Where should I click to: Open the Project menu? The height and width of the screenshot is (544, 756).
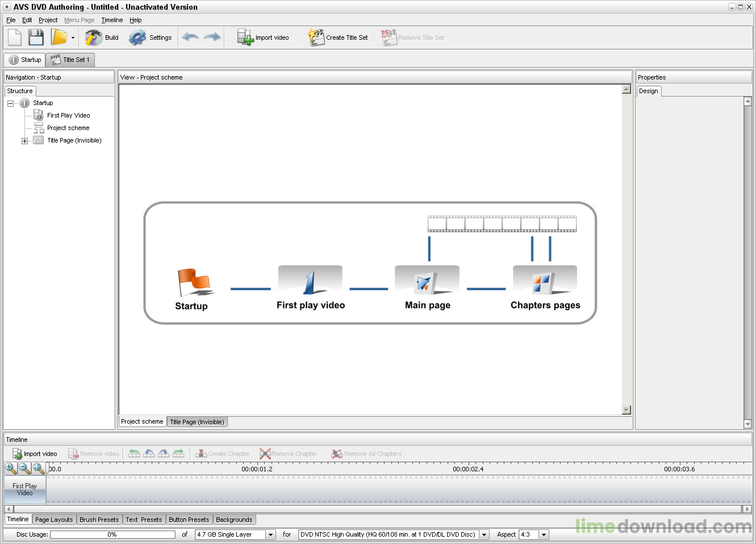point(48,20)
